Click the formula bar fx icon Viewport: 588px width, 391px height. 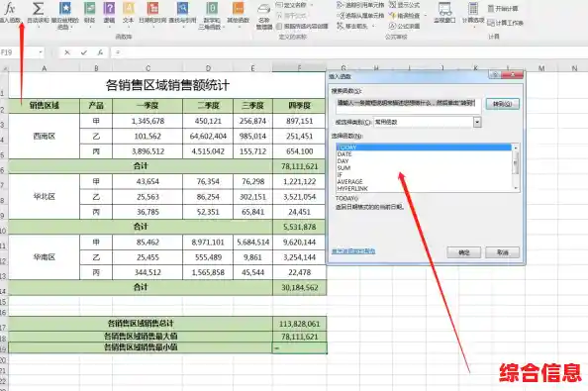[100, 52]
